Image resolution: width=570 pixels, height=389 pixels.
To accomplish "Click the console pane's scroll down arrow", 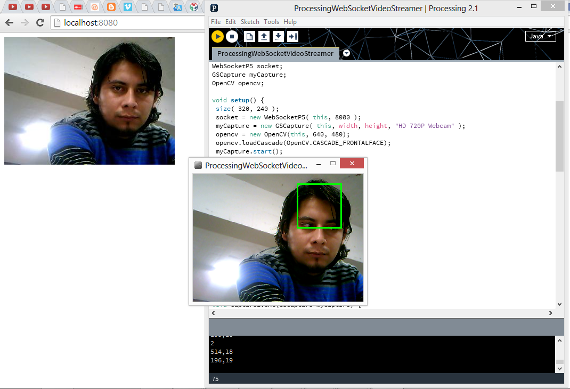I will coord(559,369).
